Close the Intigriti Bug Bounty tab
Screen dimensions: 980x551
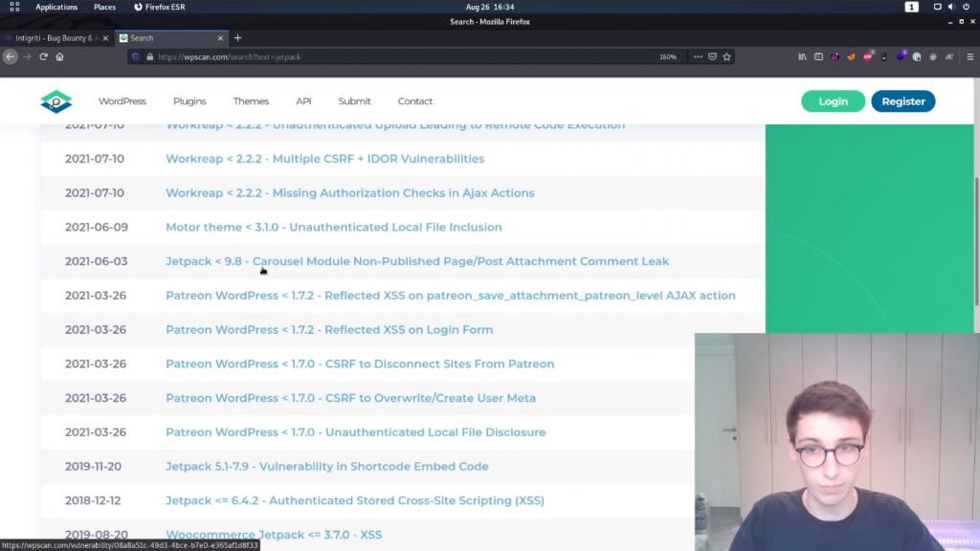point(105,38)
